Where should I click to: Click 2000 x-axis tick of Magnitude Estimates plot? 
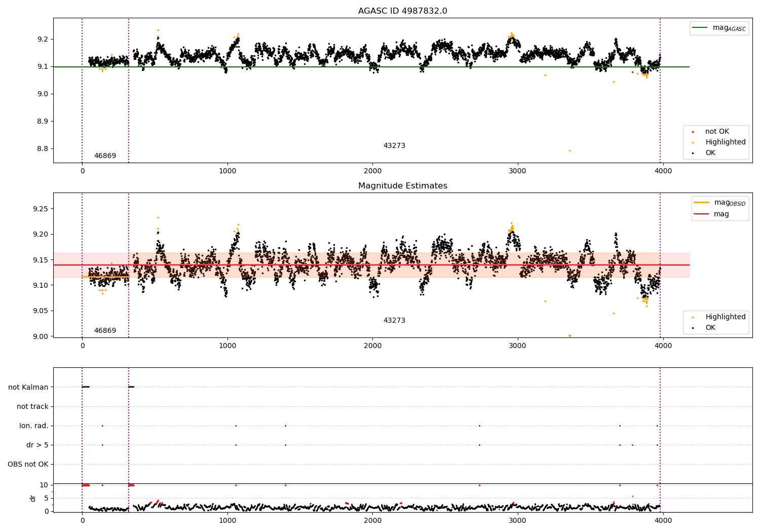[373, 346]
